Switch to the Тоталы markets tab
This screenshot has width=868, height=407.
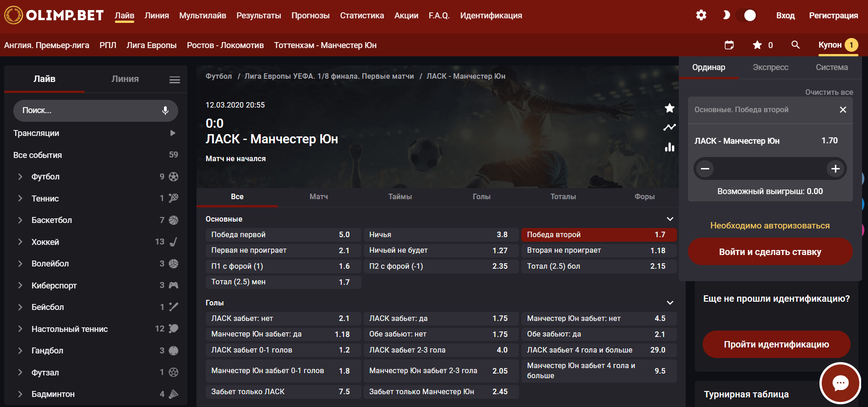563,197
